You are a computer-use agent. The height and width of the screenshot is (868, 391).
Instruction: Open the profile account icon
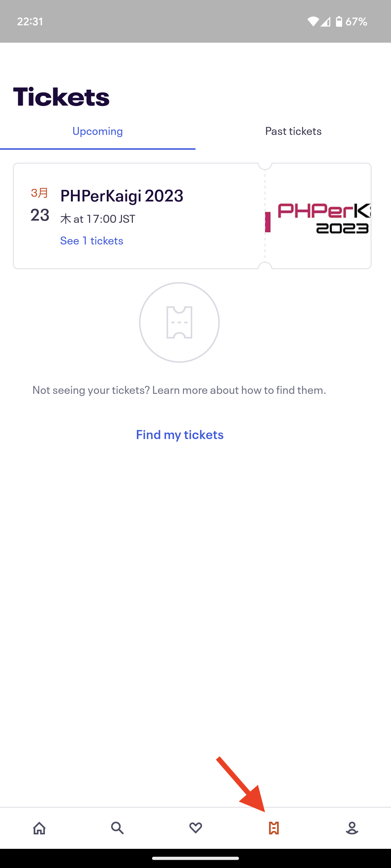pos(352,828)
